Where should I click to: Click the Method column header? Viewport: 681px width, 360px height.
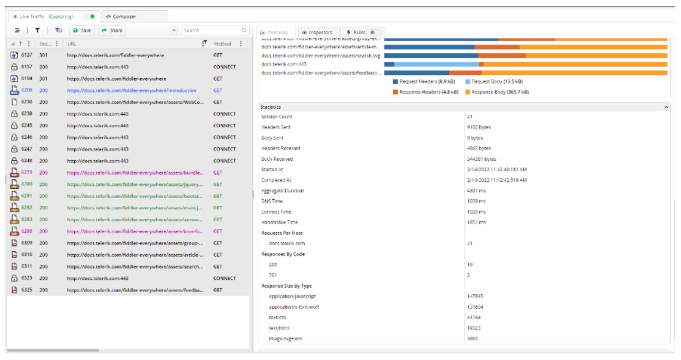[222, 44]
